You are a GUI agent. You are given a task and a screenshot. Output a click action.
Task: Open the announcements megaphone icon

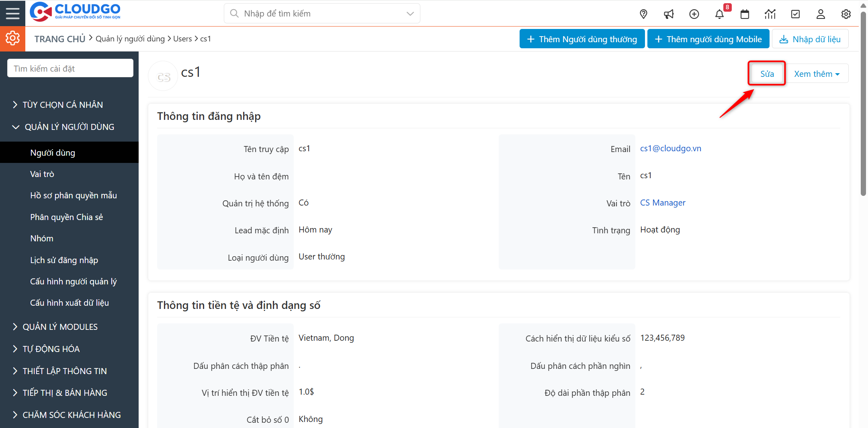[x=669, y=13]
